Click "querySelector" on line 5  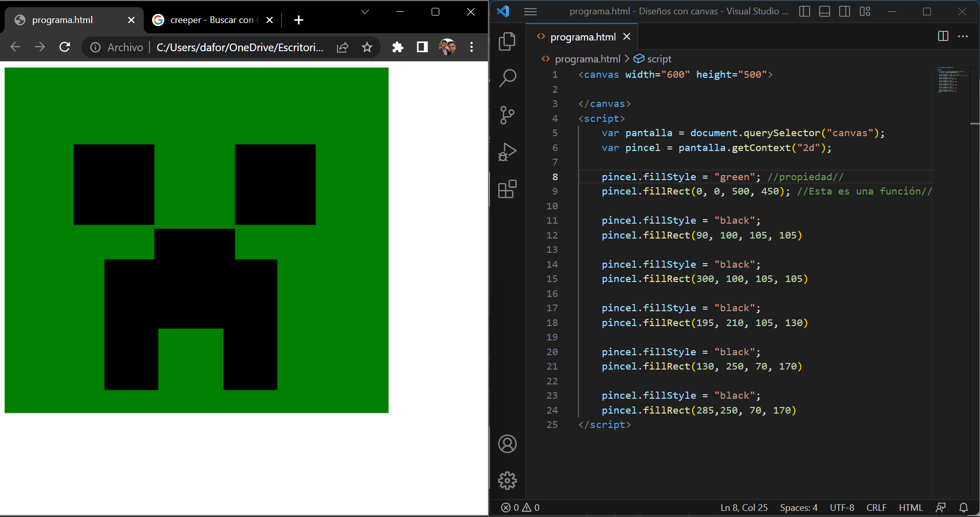pos(782,133)
